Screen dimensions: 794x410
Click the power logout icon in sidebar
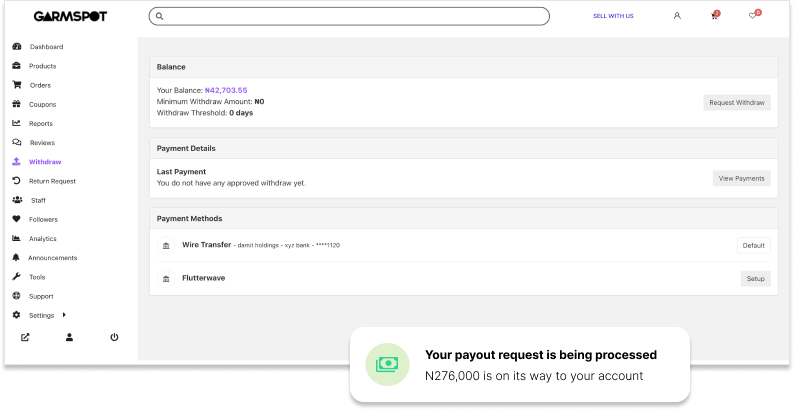[x=114, y=337]
